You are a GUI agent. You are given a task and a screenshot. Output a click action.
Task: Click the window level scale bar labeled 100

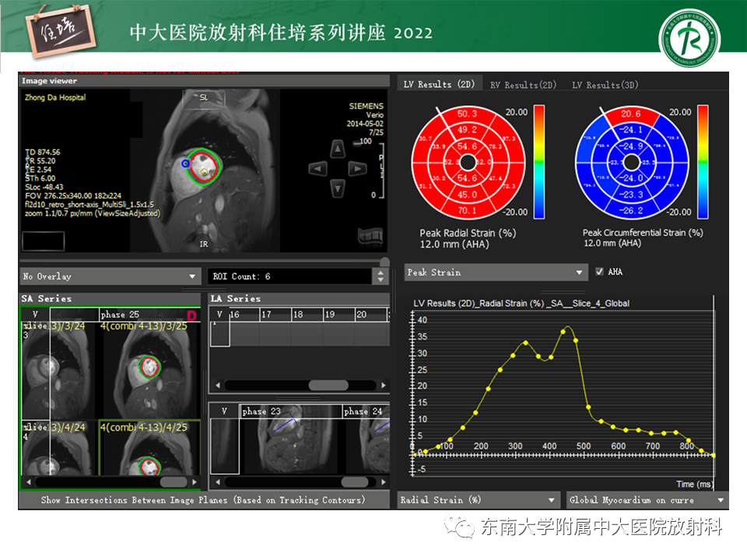[381, 169]
